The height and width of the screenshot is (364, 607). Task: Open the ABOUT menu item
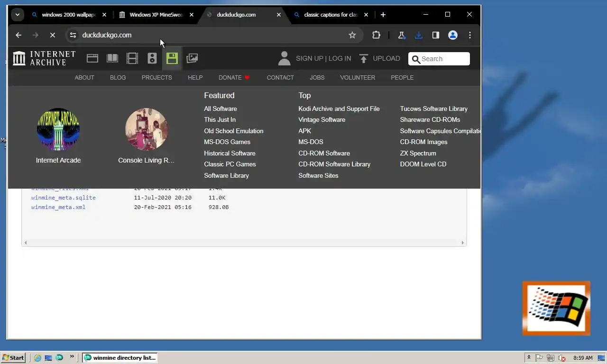click(84, 77)
